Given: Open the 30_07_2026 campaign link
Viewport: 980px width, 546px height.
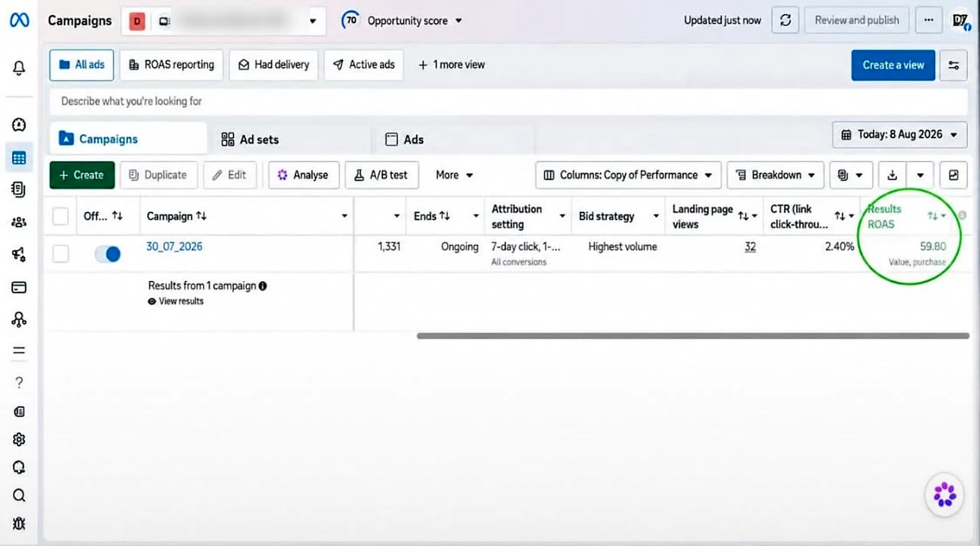Looking at the screenshot, I should pos(174,246).
